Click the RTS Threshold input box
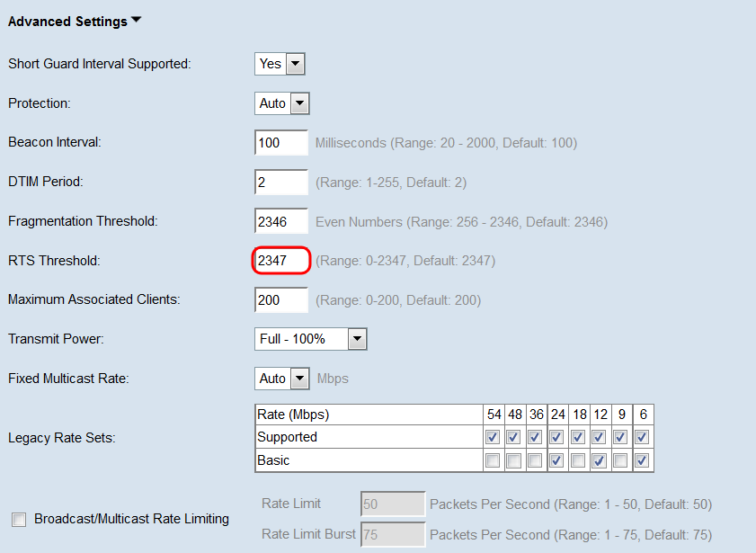Viewport: 756px width, 553px height. 281,262
